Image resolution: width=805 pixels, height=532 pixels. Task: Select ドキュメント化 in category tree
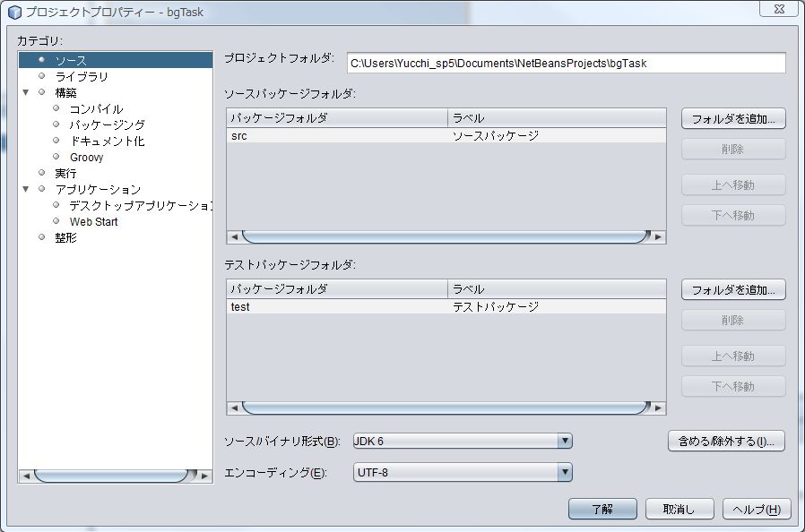coord(107,142)
